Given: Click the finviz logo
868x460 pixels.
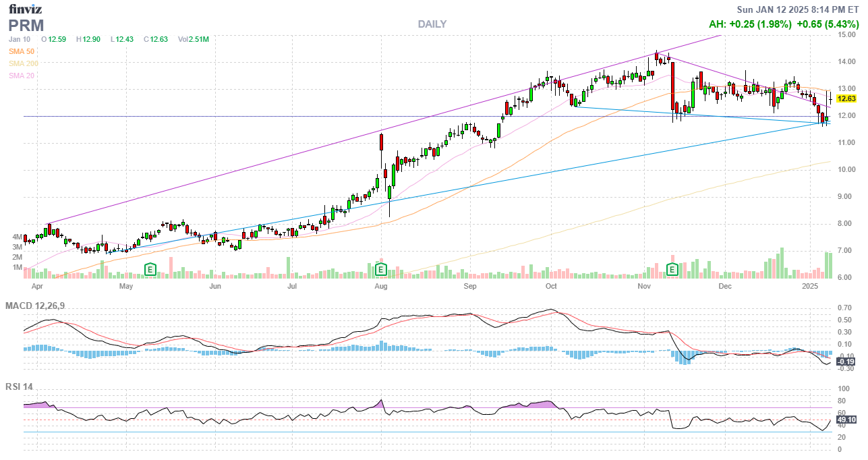Looking at the screenshot, I should pyautogui.click(x=25, y=9).
